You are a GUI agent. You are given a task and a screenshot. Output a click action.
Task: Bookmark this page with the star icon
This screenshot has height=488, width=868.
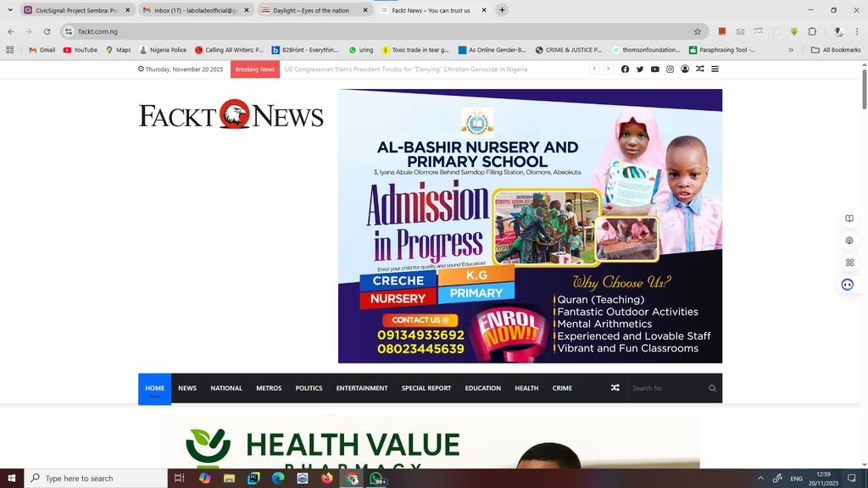(x=698, y=31)
